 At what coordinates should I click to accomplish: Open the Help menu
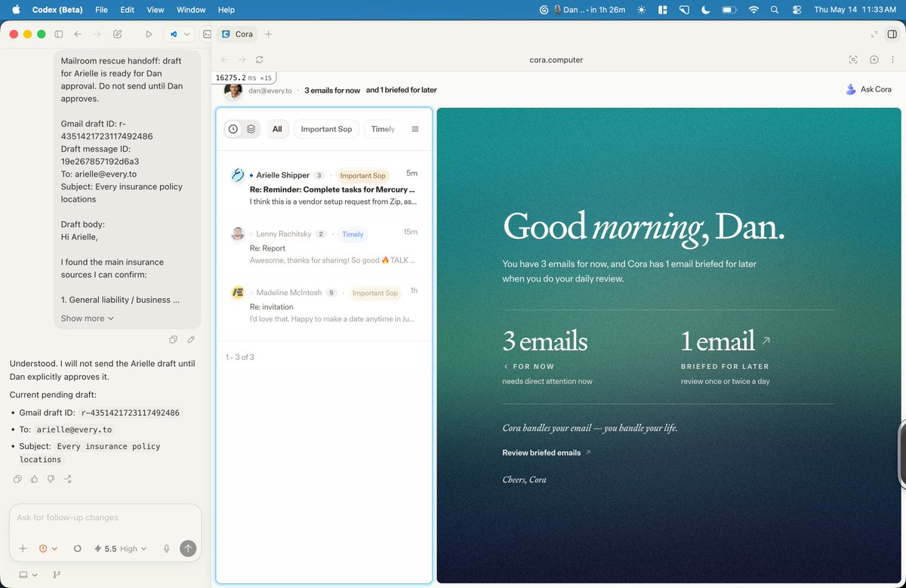226,10
